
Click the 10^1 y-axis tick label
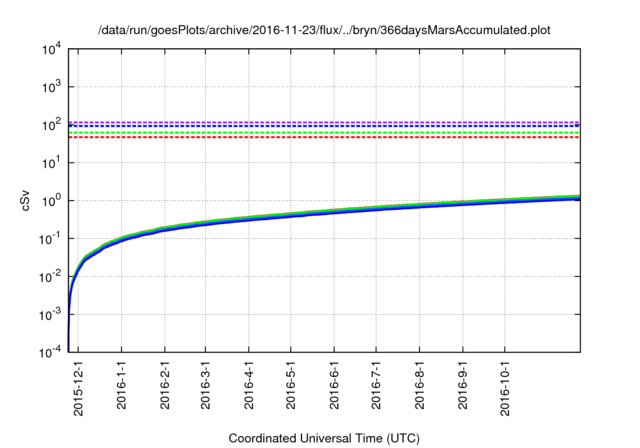(51, 162)
